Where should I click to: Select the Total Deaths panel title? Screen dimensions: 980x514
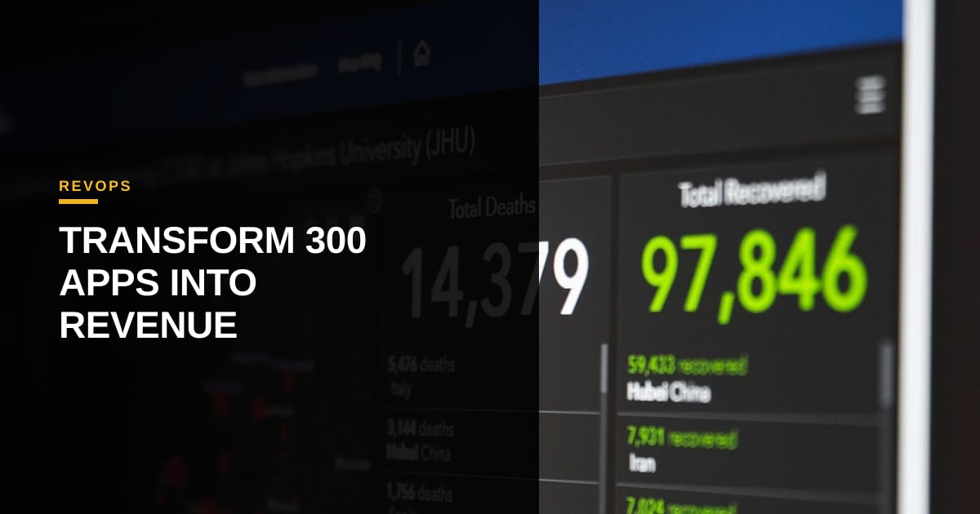click(x=492, y=207)
